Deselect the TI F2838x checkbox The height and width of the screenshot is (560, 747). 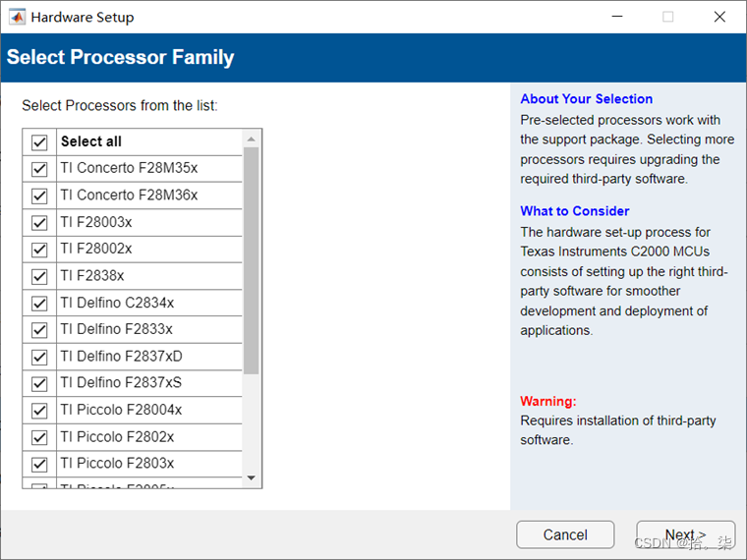39,276
